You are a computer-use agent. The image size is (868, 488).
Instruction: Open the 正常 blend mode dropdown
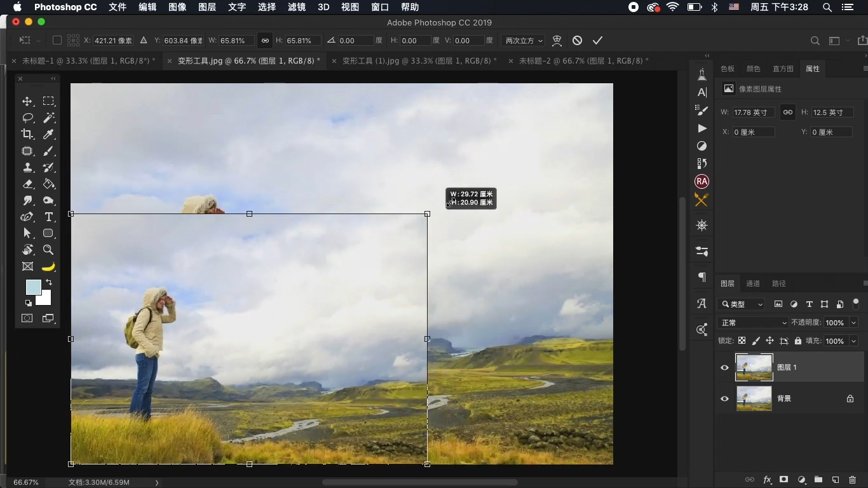tap(753, 323)
